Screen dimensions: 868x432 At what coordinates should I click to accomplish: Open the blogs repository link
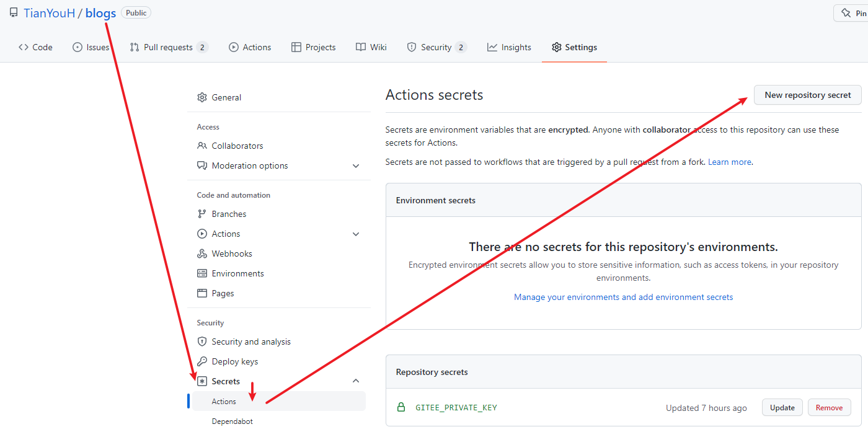click(x=100, y=13)
